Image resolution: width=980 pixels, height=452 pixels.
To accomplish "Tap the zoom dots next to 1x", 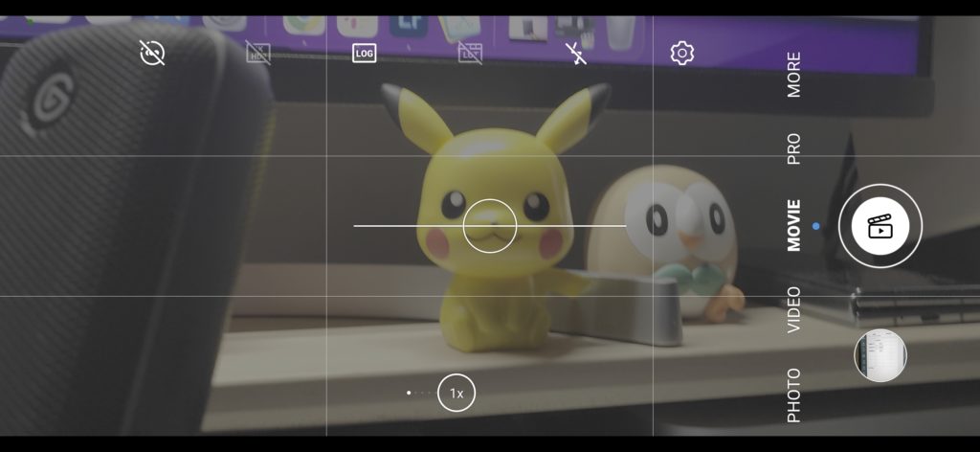I will [421, 394].
